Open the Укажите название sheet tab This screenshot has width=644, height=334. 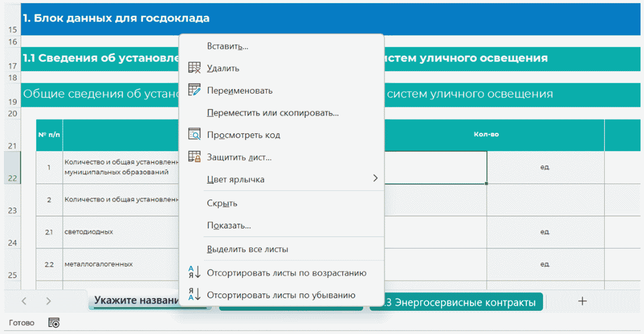click(x=135, y=301)
